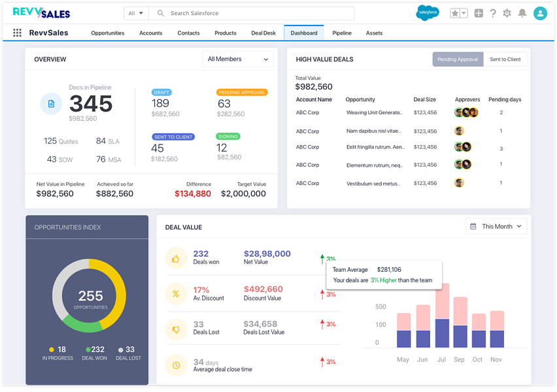Viewport: 557px width, 392px height.
Task: Open the app launcher grid icon
Action: pos(17,33)
